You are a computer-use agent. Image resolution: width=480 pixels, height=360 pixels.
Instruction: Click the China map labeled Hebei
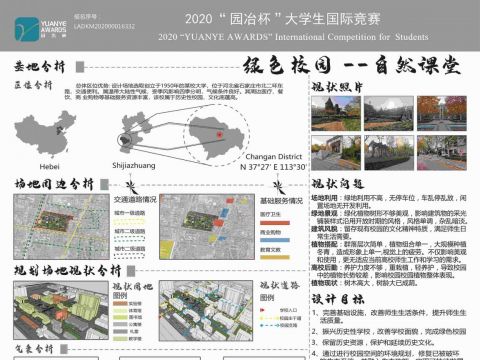[x=45, y=134]
